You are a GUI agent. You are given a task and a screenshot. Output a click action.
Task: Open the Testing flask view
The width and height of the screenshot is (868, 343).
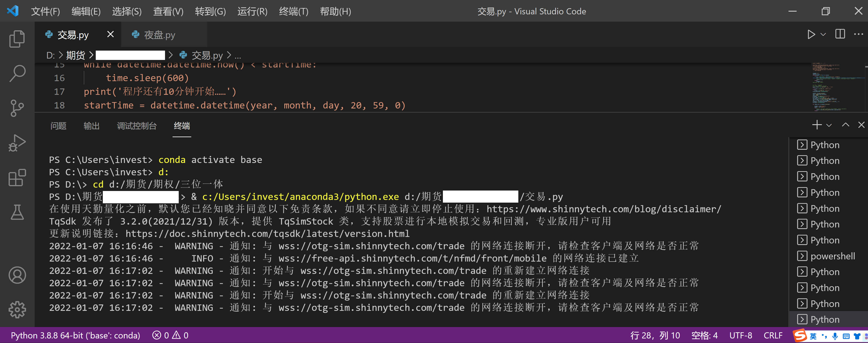coord(17,212)
